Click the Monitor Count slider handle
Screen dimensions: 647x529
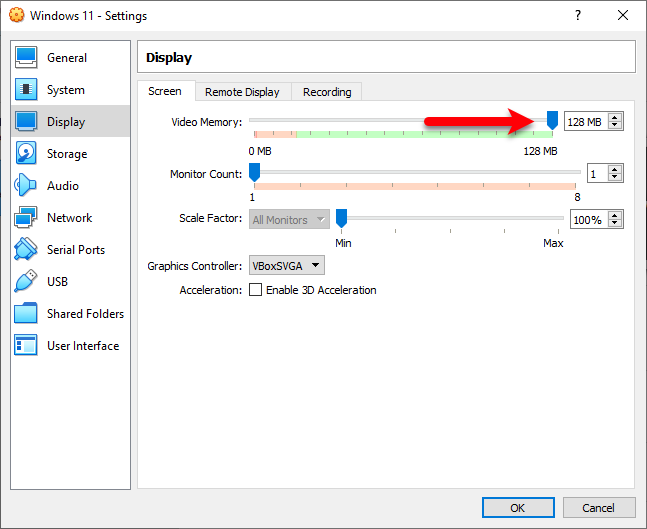coord(255,172)
